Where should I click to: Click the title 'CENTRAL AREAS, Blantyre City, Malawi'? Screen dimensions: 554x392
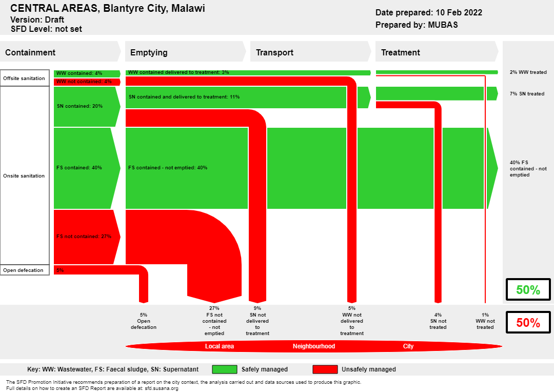tap(108, 9)
